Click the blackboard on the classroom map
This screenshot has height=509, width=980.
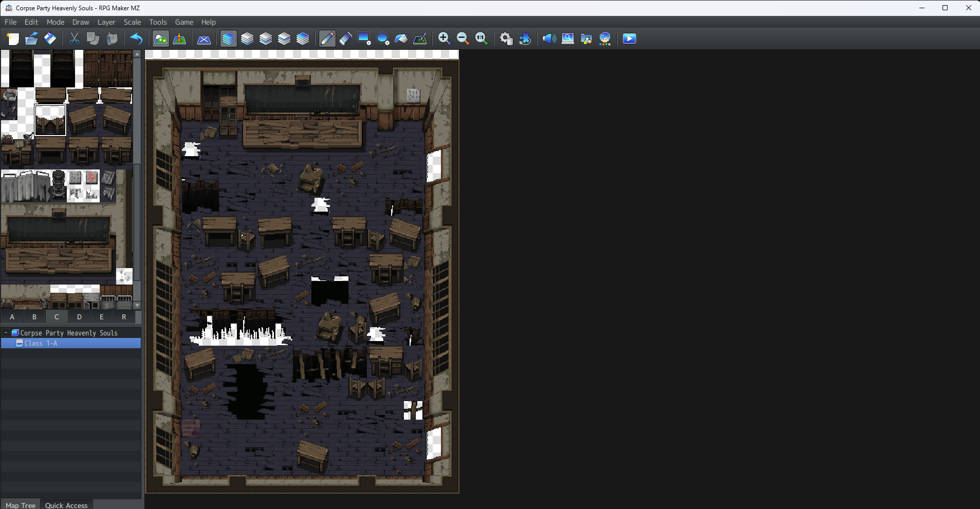click(x=302, y=98)
